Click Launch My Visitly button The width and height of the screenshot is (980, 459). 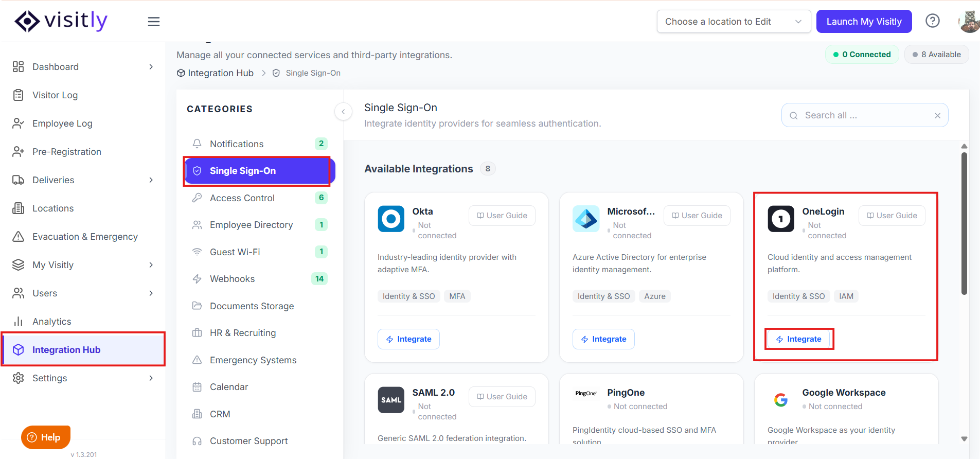[864, 22]
